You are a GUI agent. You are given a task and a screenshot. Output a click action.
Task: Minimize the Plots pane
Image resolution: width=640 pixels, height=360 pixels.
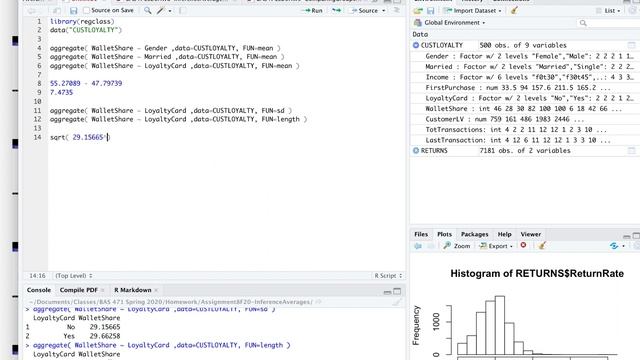coord(627,236)
